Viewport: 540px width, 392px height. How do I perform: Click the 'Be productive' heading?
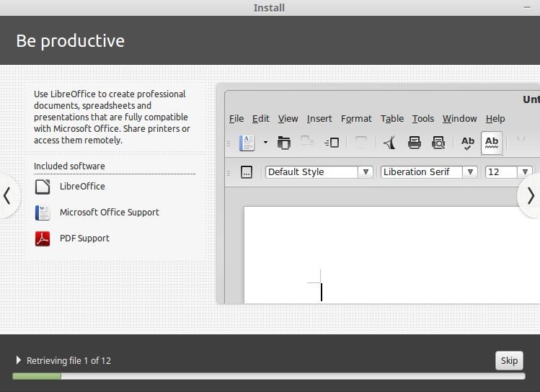click(x=70, y=41)
